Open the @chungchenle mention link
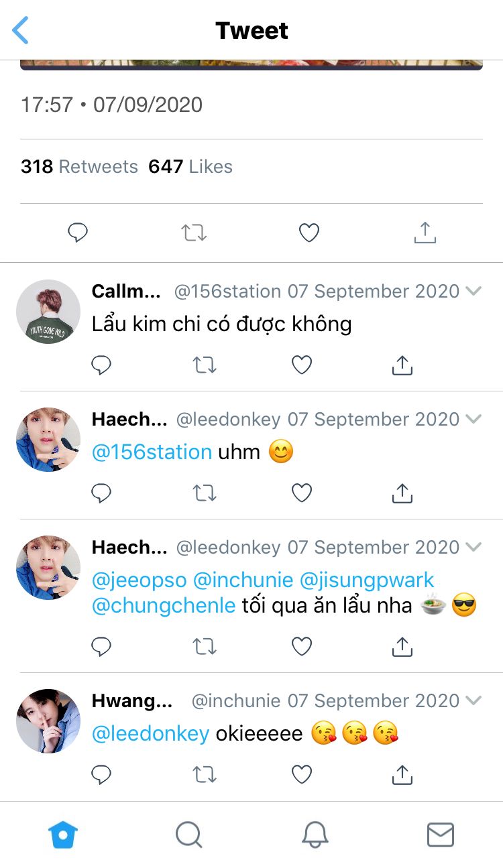 [x=164, y=606]
